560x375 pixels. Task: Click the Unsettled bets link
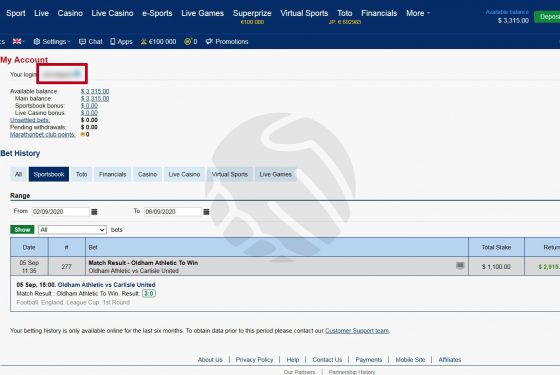tap(30, 120)
